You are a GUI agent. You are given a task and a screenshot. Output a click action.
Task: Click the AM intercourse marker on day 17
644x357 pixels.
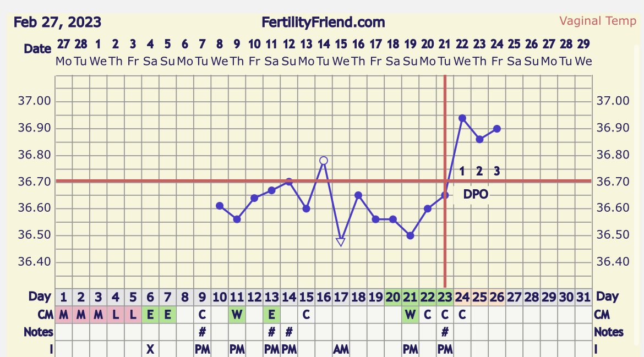tap(341, 349)
